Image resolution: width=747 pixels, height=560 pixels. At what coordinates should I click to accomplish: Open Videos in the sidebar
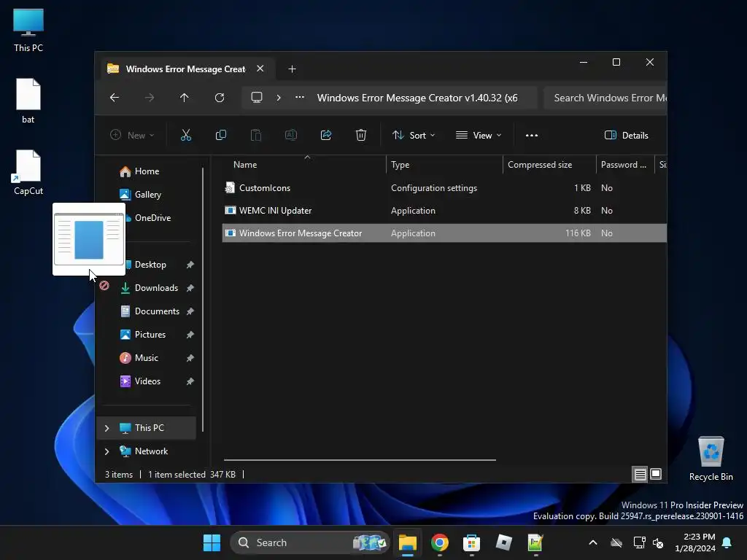pyautogui.click(x=147, y=381)
